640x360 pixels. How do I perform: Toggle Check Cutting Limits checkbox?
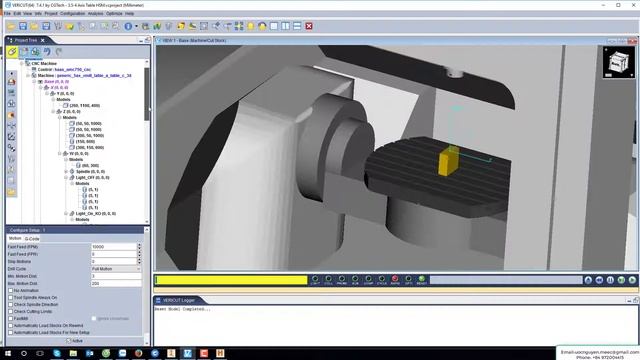click(11, 311)
